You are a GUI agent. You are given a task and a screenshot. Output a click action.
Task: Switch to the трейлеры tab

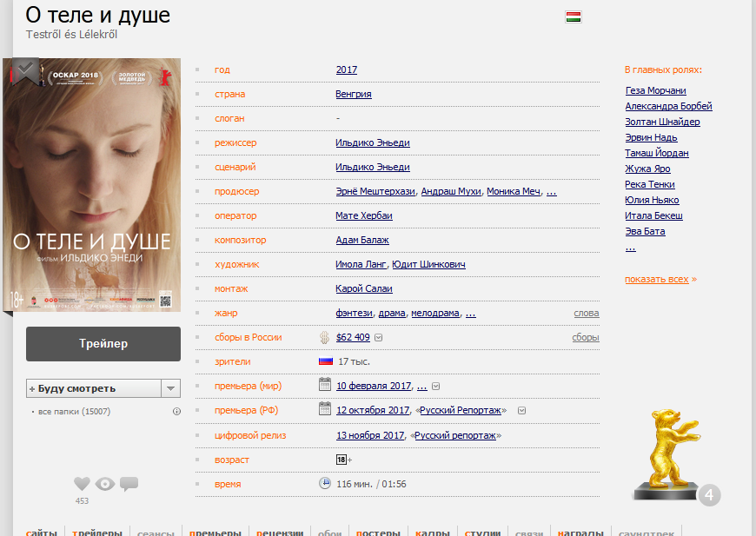[x=96, y=532]
